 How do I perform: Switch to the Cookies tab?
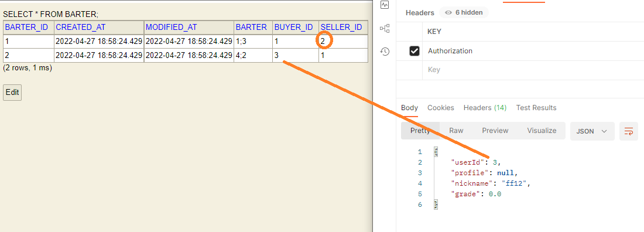coord(441,108)
